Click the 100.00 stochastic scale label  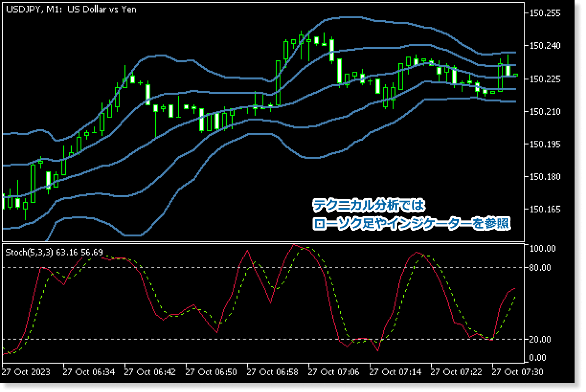543,249
